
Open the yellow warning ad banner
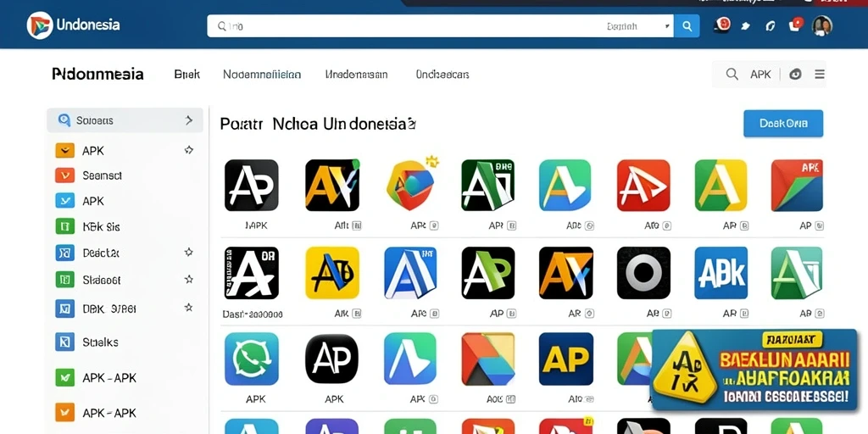point(754,370)
